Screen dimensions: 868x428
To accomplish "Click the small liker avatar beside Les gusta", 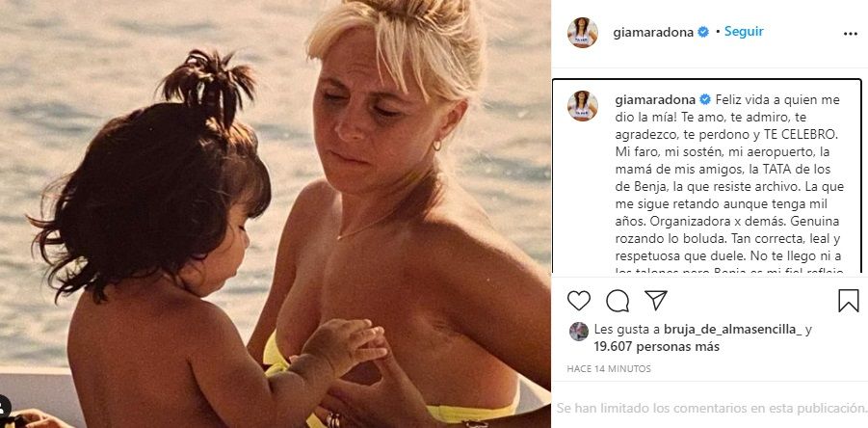I will (x=578, y=331).
